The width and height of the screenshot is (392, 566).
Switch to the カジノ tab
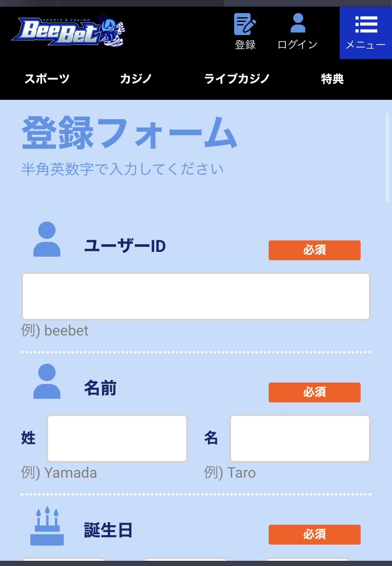coord(136,79)
